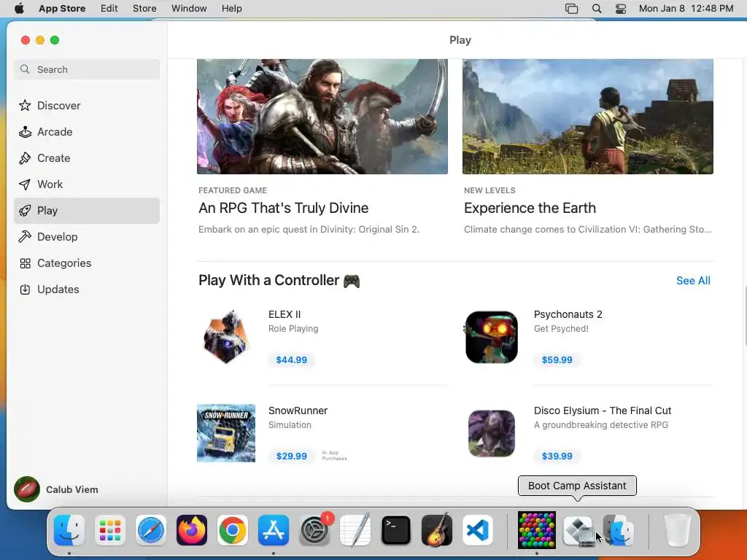
Task: Open the Window menu
Action: click(189, 9)
